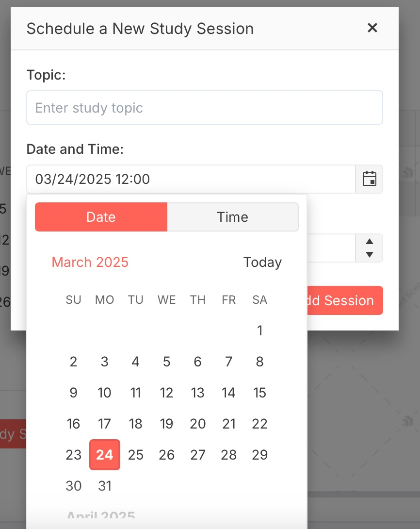The width and height of the screenshot is (420, 529).
Task: Select Sunday March 16
Action: [74, 424]
